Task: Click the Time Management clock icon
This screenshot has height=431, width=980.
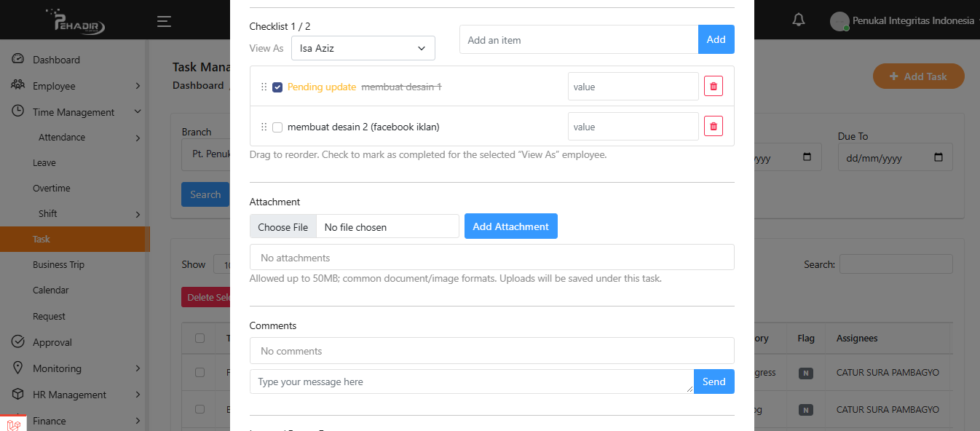Action: 18,111
